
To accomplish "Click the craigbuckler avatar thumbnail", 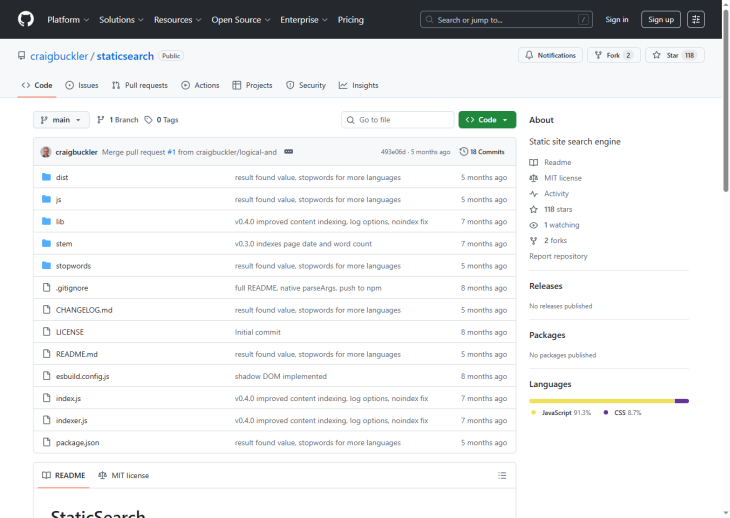I will coord(46,152).
